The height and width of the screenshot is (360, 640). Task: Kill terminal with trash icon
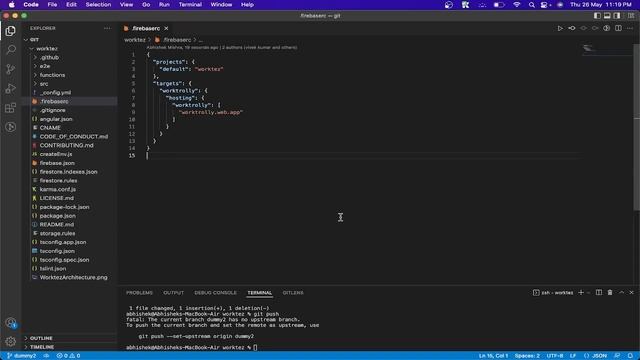(x=610, y=293)
